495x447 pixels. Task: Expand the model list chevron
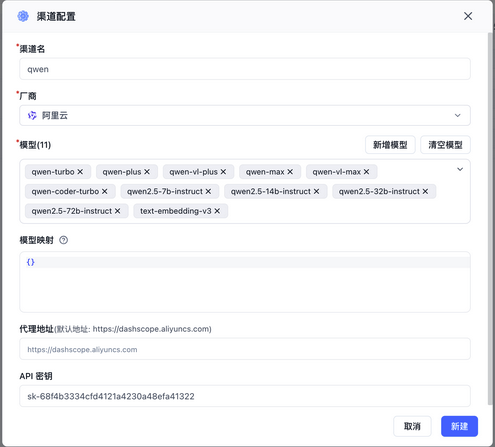[460, 169]
